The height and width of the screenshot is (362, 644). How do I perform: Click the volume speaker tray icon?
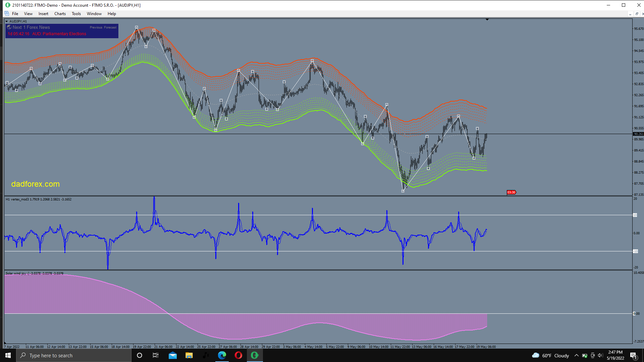pyautogui.click(x=600, y=355)
